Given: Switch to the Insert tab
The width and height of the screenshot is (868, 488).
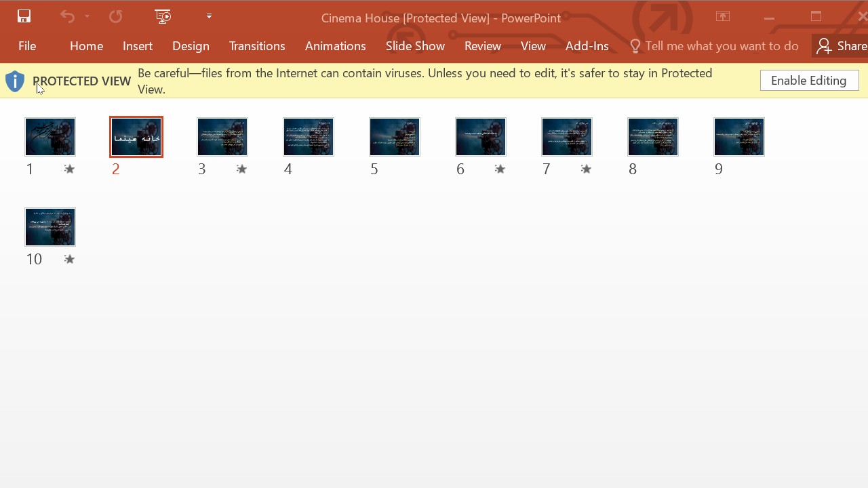Looking at the screenshot, I should click(138, 46).
